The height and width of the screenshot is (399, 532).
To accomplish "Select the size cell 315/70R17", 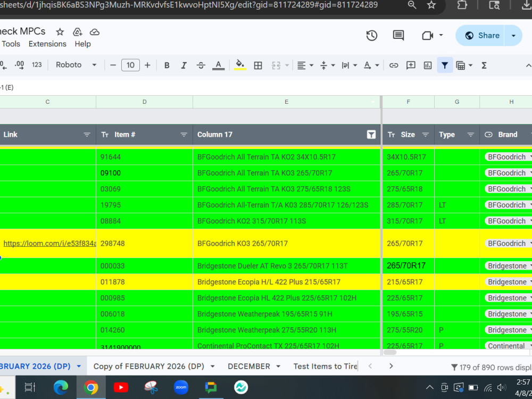I will (408, 221).
